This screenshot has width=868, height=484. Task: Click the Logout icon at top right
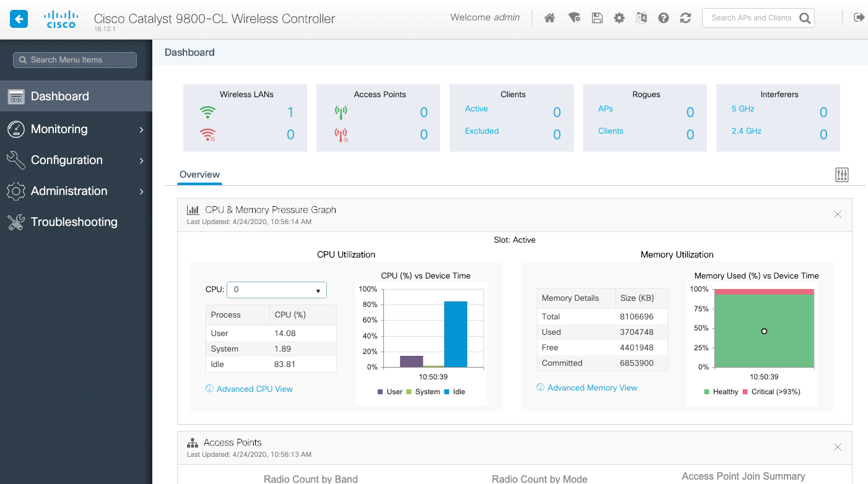click(859, 17)
